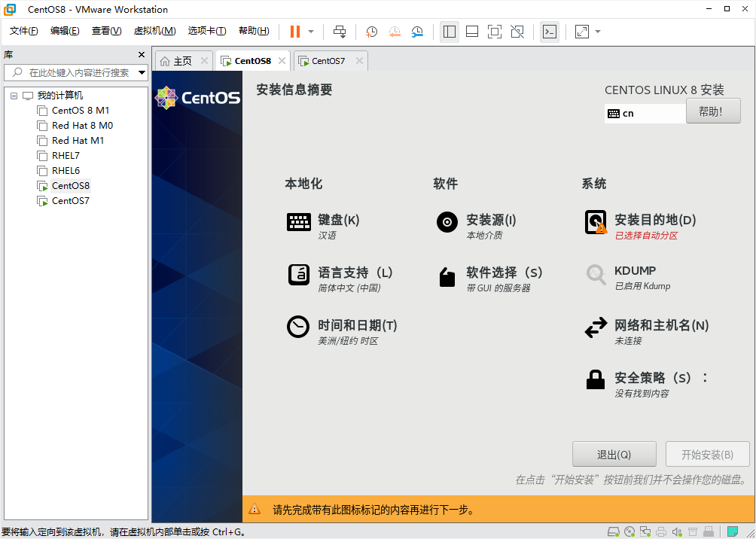
Task: Close the 主页 tab
Action: pyautogui.click(x=204, y=61)
